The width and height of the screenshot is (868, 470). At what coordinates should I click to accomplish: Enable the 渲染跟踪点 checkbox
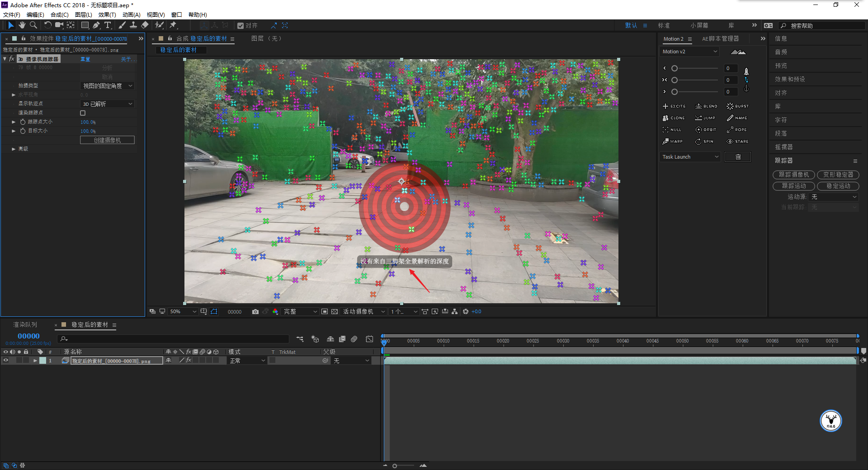click(83, 113)
